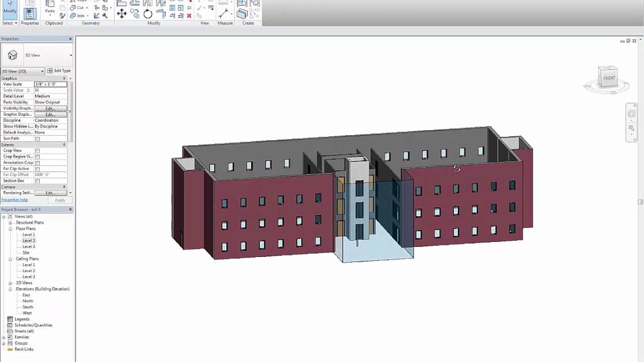Activate the Copy element tool
The height and width of the screenshot is (362, 644).
tap(135, 14)
